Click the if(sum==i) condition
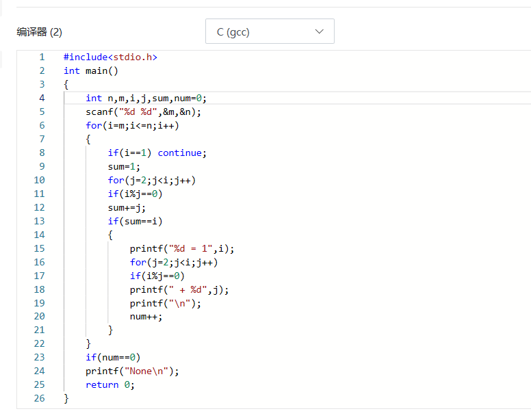The height and width of the screenshot is (420, 531). coord(135,222)
